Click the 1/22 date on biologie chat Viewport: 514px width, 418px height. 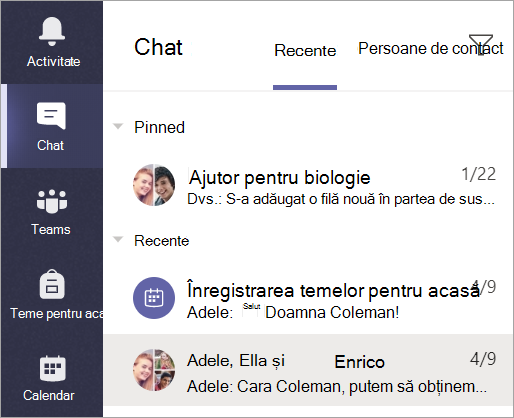coord(479,174)
